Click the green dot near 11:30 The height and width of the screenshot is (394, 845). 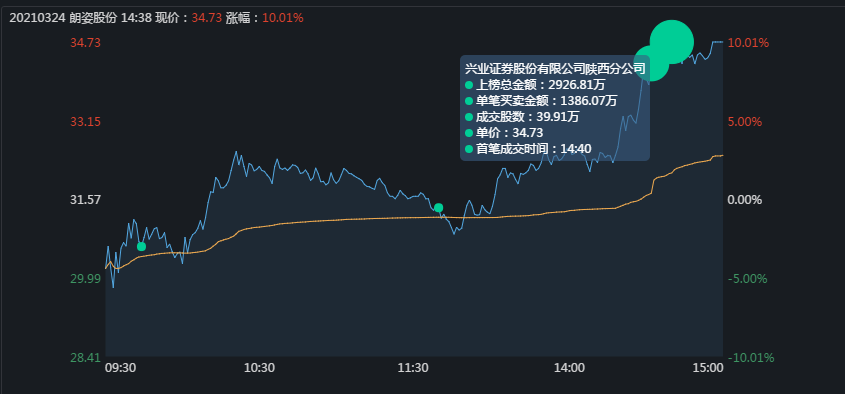[x=438, y=208]
